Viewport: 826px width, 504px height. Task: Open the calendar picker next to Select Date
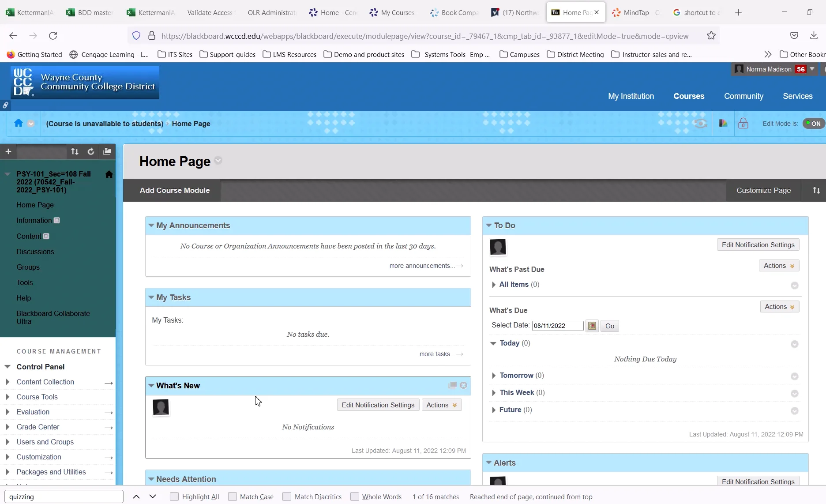pyautogui.click(x=592, y=326)
